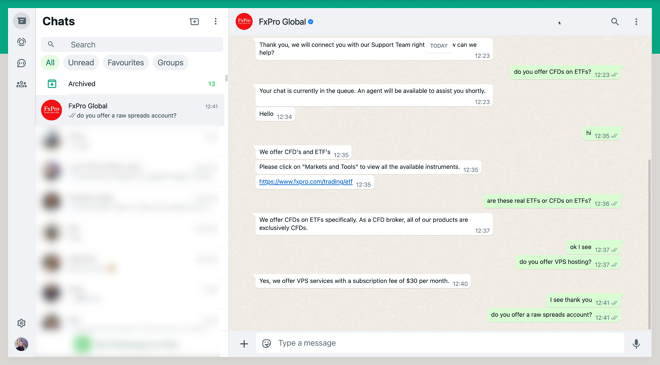Search within the FxPro Global conversation

[x=615, y=21]
